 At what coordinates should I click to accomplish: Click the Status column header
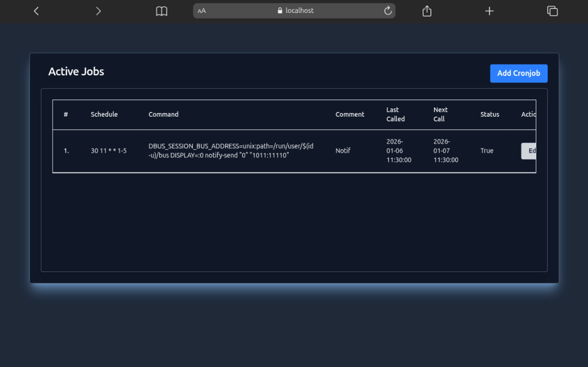click(x=490, y=114)
